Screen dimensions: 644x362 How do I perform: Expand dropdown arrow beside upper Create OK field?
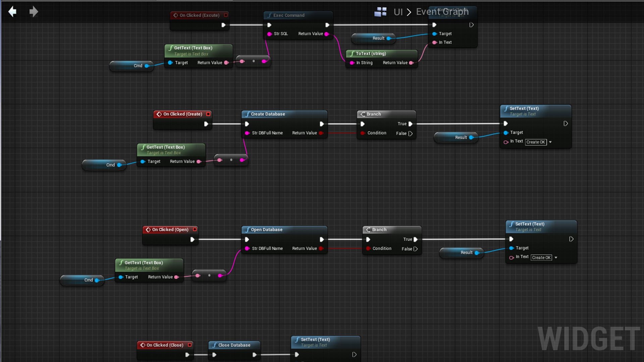coord(550,142)
